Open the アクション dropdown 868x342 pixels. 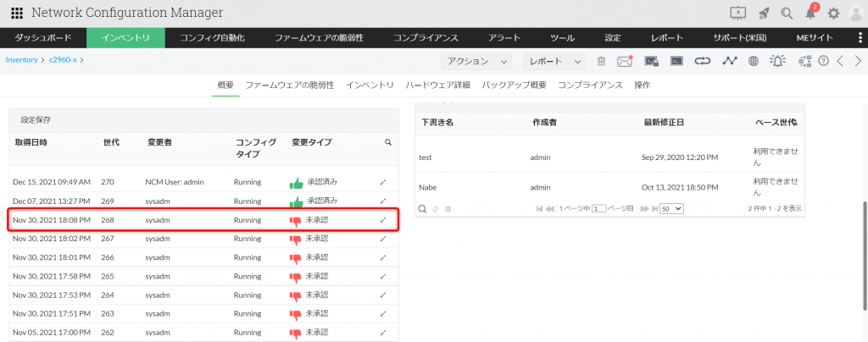(x=477, y=61)
